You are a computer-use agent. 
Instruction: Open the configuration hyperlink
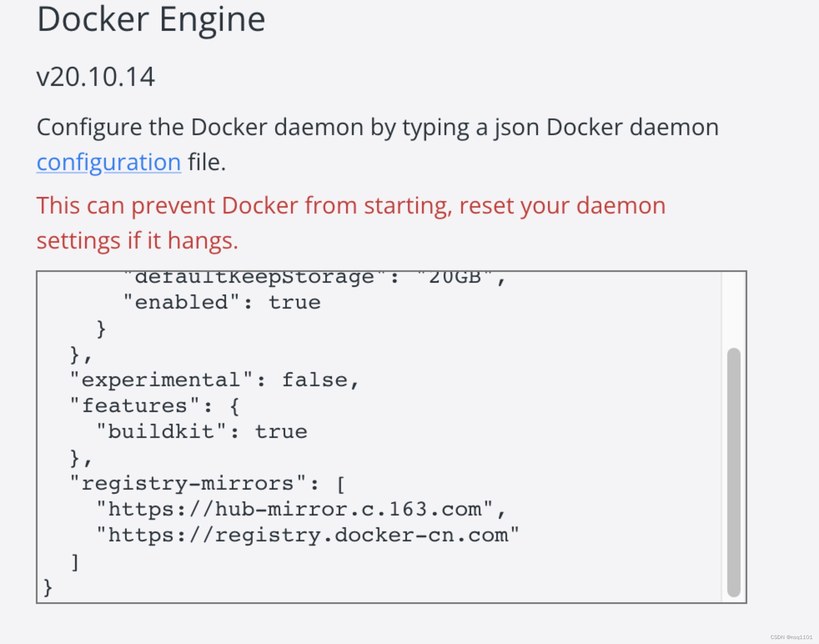click(108, 162)
